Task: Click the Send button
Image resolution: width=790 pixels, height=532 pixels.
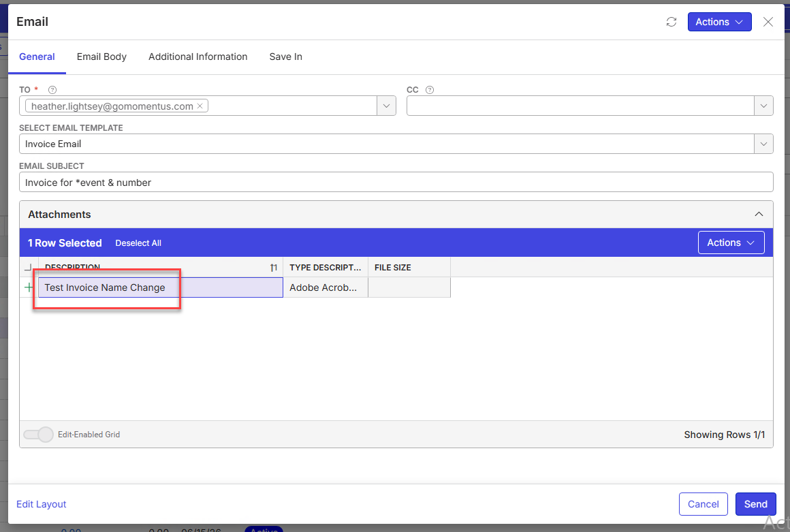Action: coord(756,504)
